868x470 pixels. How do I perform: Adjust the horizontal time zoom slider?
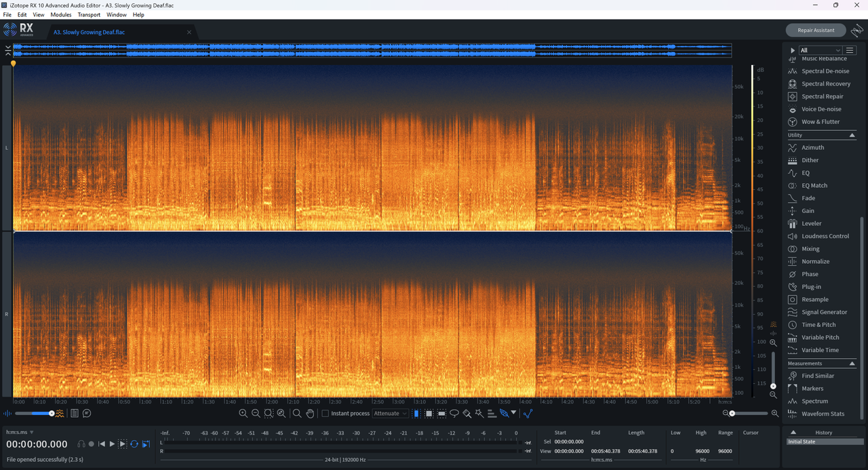(x=750, y=414)
